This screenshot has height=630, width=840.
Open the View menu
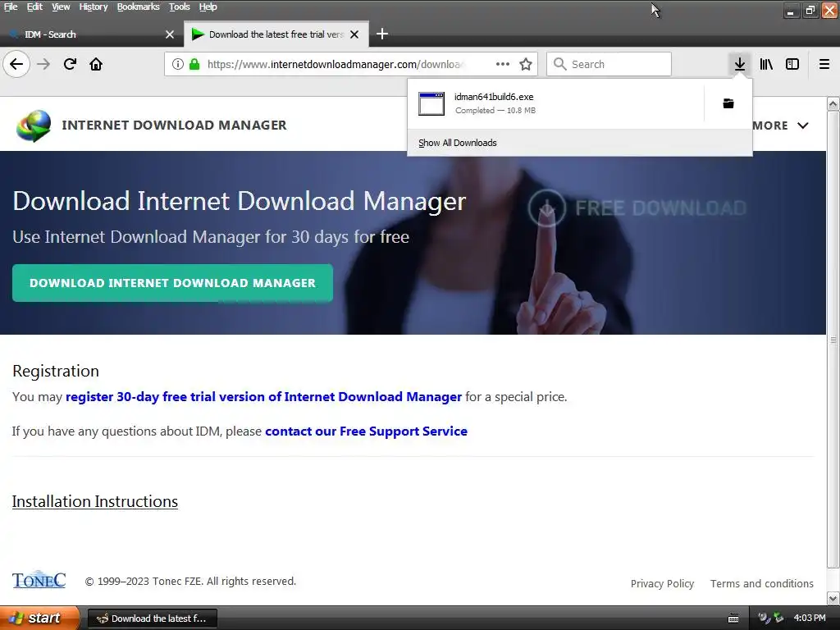coord(61,7)
